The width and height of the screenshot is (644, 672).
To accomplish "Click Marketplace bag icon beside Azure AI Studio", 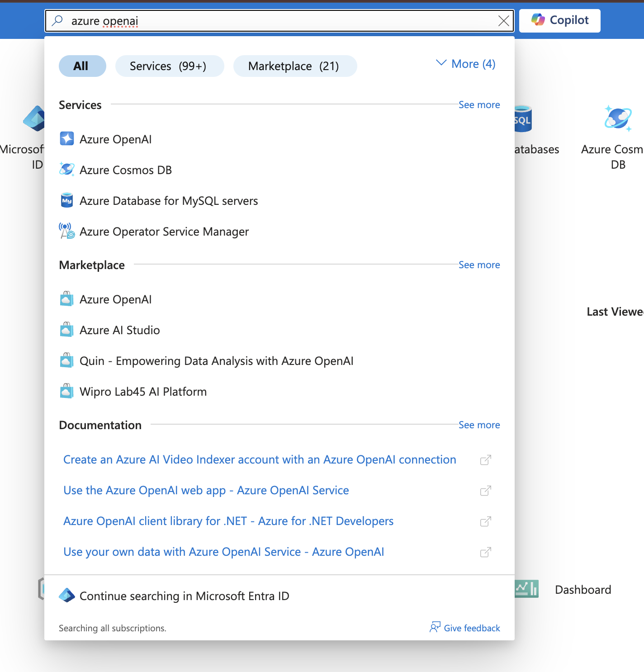I will pyautogui.click(x=67, y=329).
